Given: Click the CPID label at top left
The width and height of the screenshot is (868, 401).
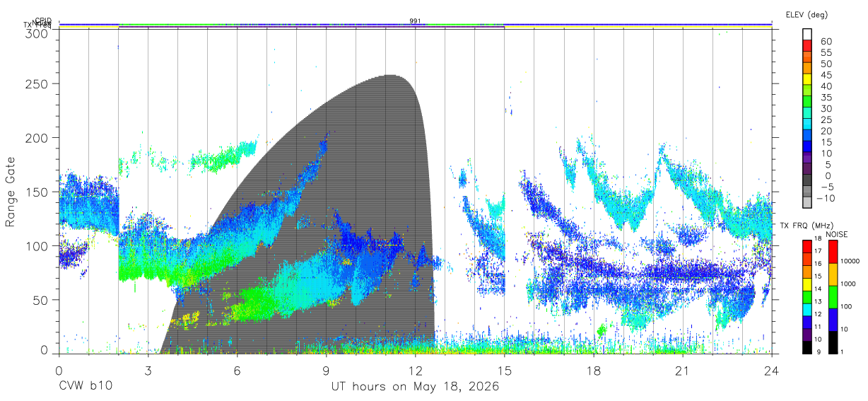Looking at the screenshot, I should point(42,21).
